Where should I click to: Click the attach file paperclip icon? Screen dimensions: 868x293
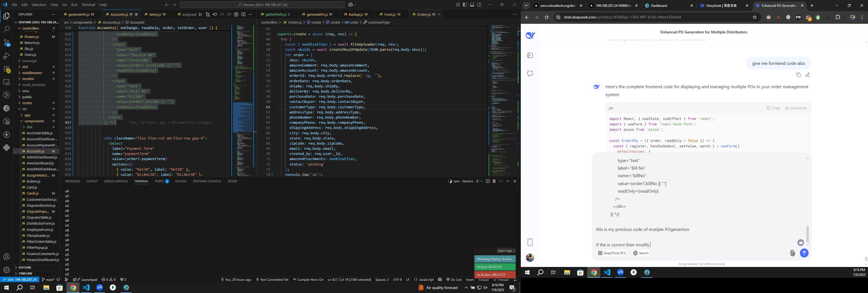click(x=793, y=253)
